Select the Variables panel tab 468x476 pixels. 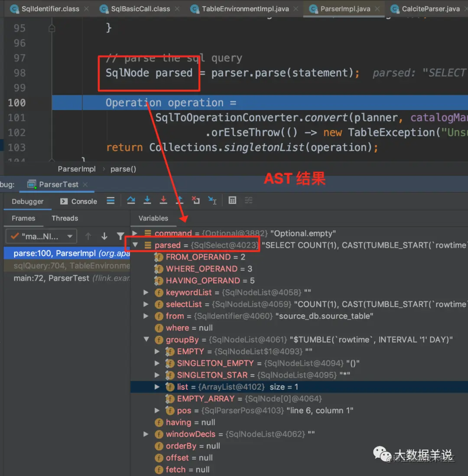point(153,218)
